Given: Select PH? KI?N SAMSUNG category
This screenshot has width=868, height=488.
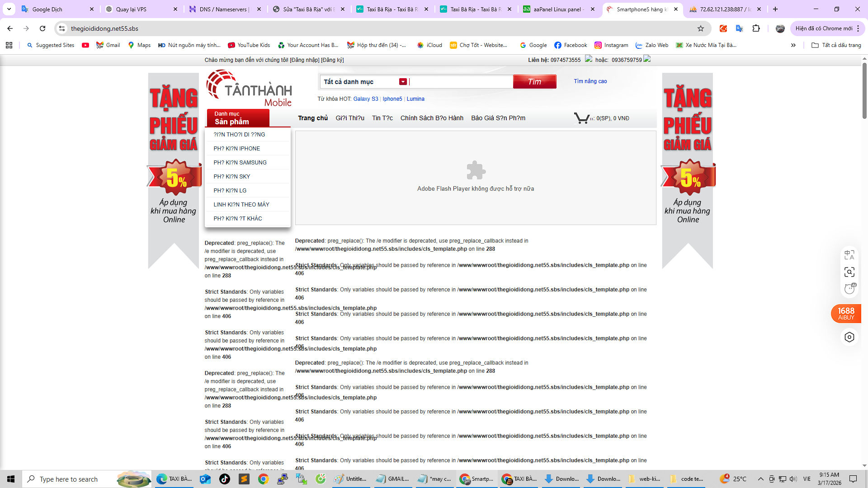Looking at the screenshot, I should [240, 163].
